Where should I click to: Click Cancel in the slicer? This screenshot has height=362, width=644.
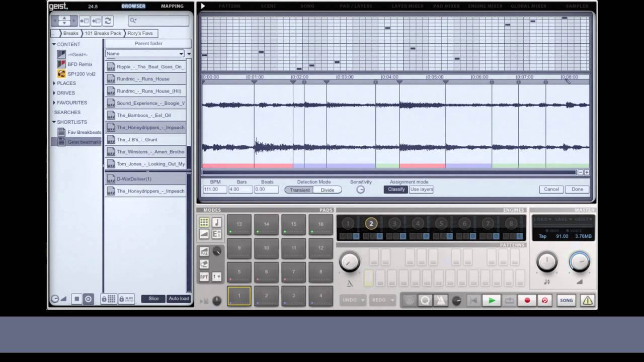click(551, 189)
